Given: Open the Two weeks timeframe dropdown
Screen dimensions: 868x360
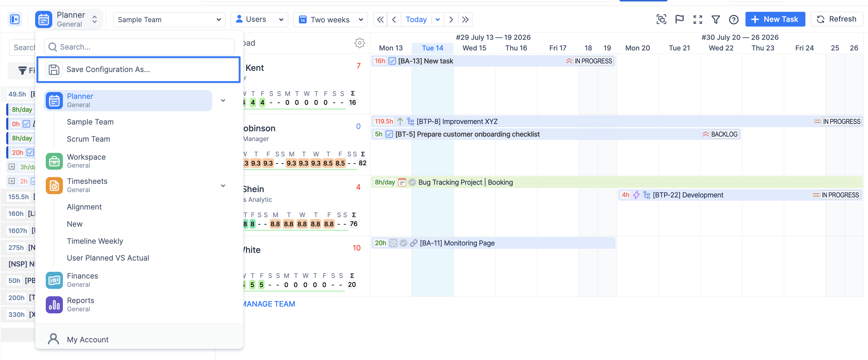Looking at the screenshot, I should coord(331,19).
